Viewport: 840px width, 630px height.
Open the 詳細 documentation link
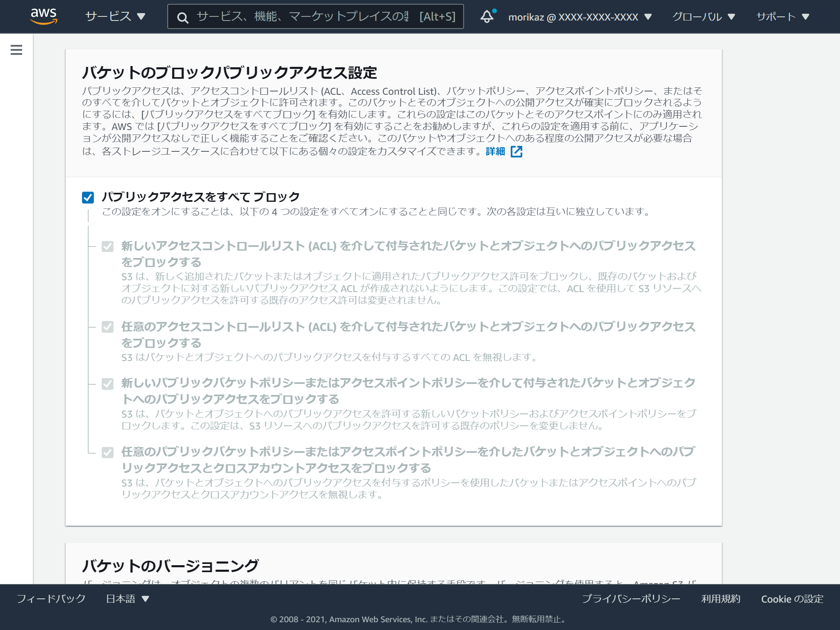coord(495,151)
